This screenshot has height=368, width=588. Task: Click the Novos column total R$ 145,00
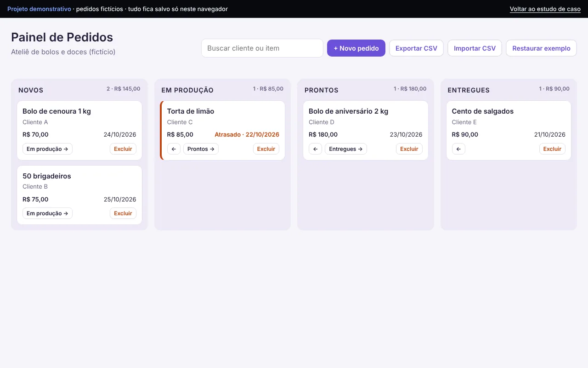pos(124,89)
